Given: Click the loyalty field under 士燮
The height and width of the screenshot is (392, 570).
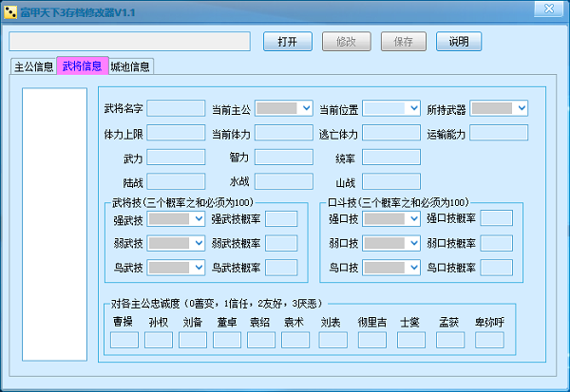Looking at the screenshot, I should [x=411, y=340].
